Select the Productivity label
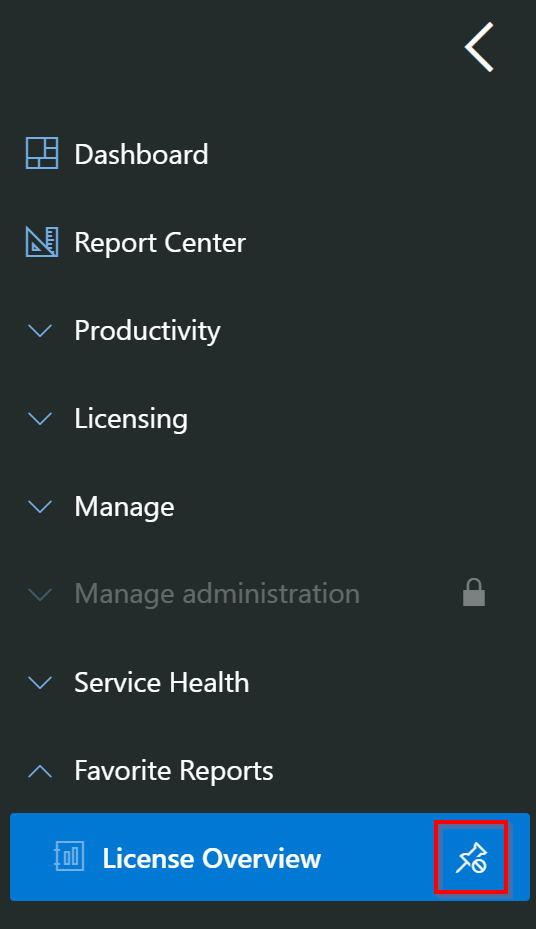Image resolution: width=536 pixels, height=929 pixels. click(147, 331)
